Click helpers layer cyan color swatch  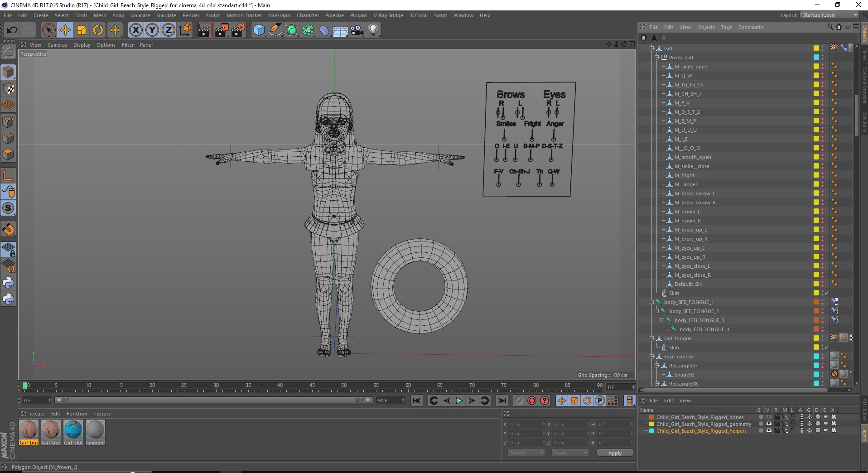tap(651, 431)
